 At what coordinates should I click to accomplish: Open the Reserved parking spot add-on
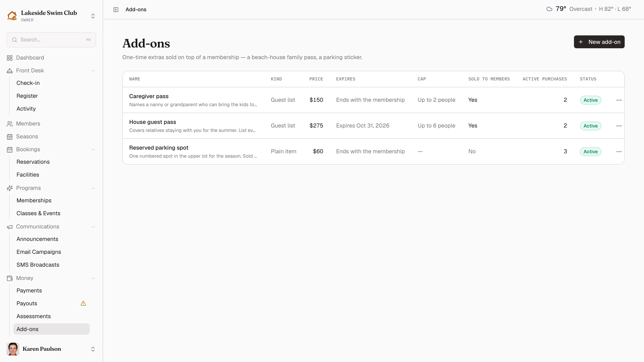click(x=159, y=148)
